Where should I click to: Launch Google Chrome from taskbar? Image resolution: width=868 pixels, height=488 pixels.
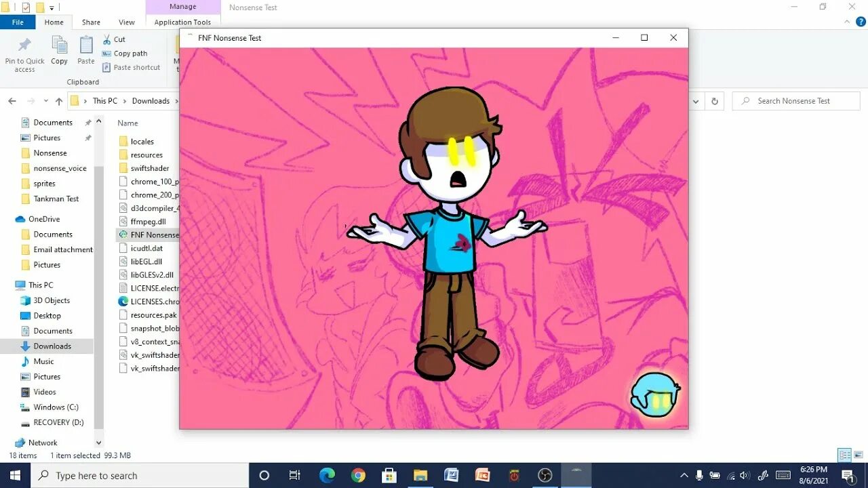tap(358, 475)
